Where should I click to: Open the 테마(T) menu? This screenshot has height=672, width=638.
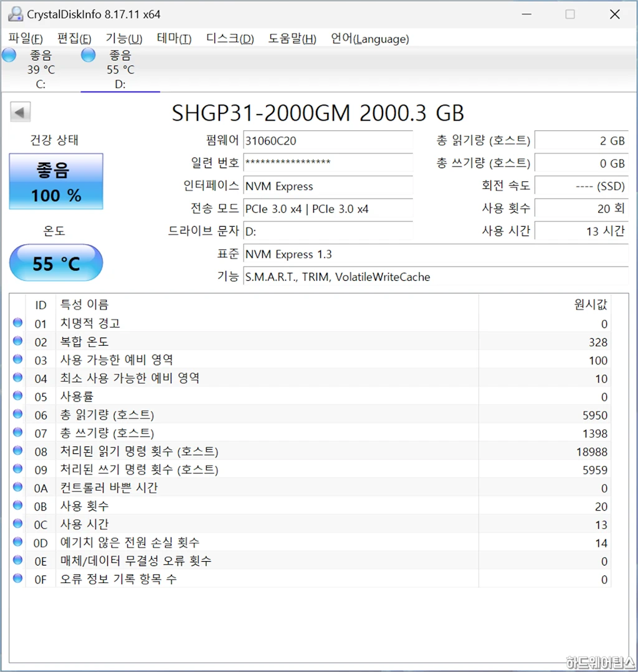pos(174,39)
